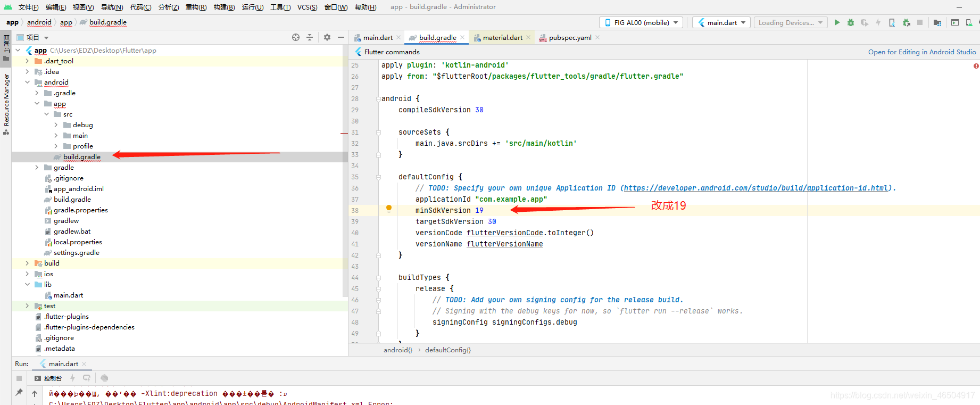Screen dimensions: 980x405
Task: Collapse the src folder arrow
Action: [46, 114]
